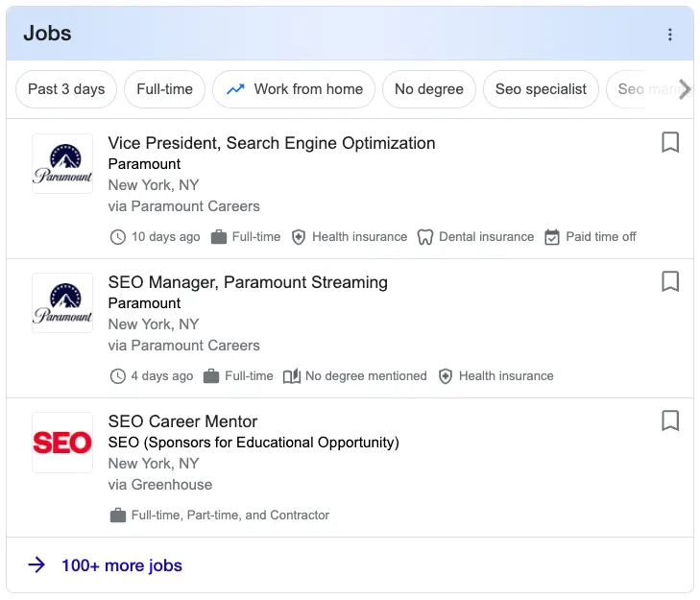The image size is (700, 600).
Task: Apply the Full-time filter chip
Action: (165, 89)
